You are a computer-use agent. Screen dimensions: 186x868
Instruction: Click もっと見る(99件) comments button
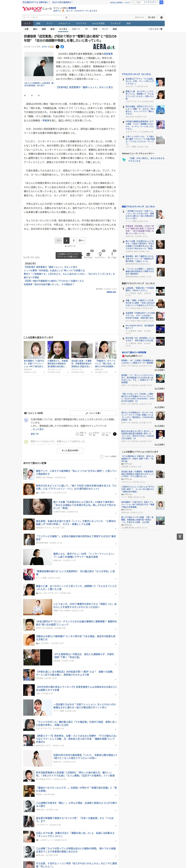click(70, 450)
